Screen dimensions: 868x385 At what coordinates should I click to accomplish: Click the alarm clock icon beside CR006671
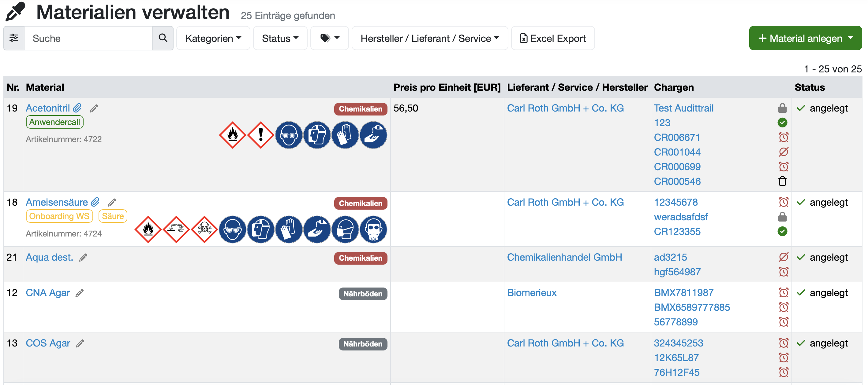783,137
